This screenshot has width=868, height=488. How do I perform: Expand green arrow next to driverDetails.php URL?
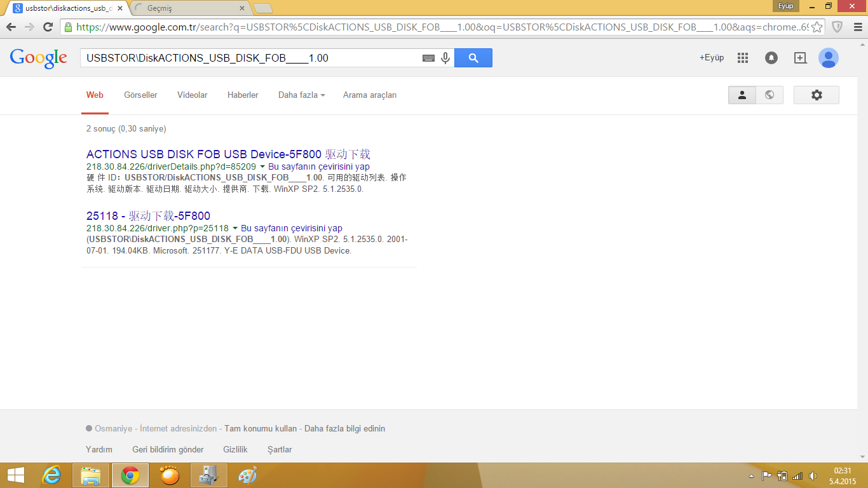(x=262, y=166)
